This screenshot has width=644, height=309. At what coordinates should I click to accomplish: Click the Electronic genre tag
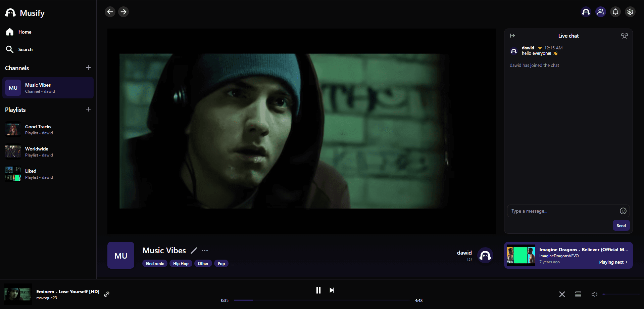click(155, 264)
